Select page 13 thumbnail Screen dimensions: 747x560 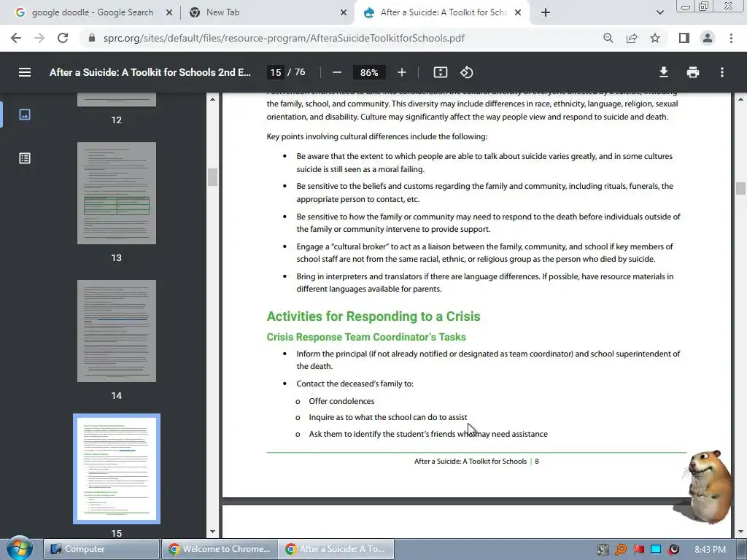click(116, 192)
